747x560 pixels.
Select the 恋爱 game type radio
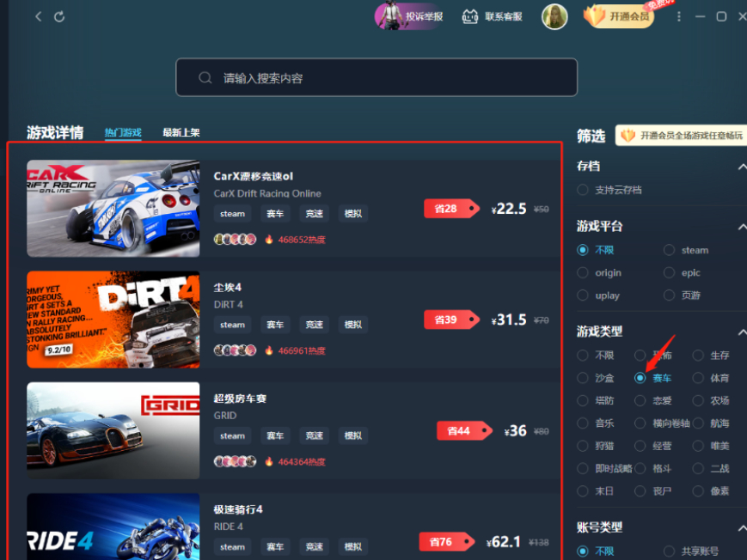pyautogui.click(x=640, y=400)
